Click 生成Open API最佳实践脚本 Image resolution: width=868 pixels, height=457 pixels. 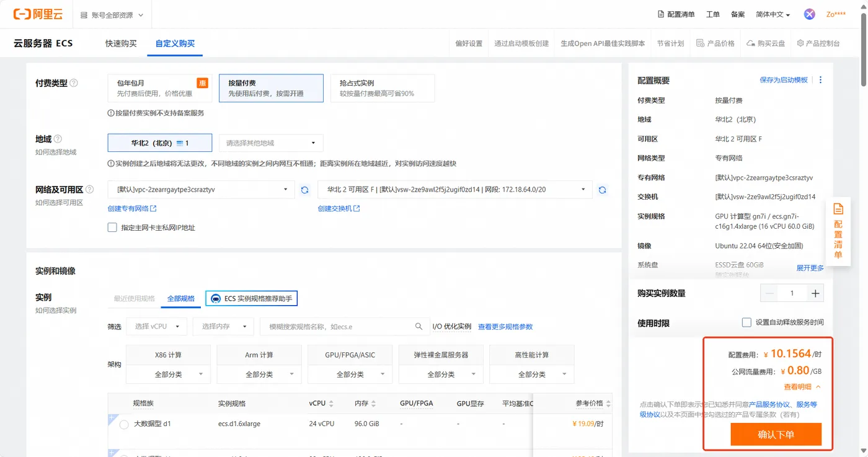click(x=603, y=43)
